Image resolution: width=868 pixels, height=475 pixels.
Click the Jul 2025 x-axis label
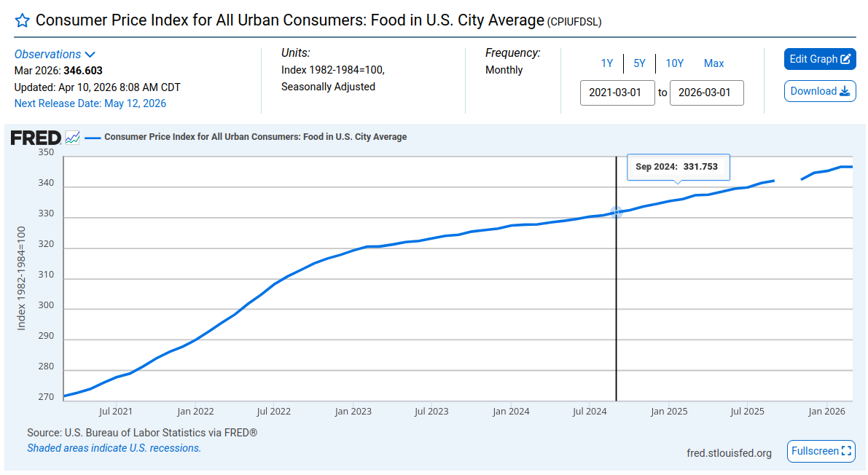(747, 412)
